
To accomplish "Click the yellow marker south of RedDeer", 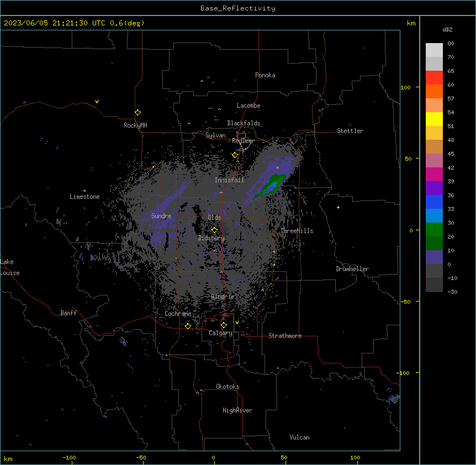I will tap(235, 155).
